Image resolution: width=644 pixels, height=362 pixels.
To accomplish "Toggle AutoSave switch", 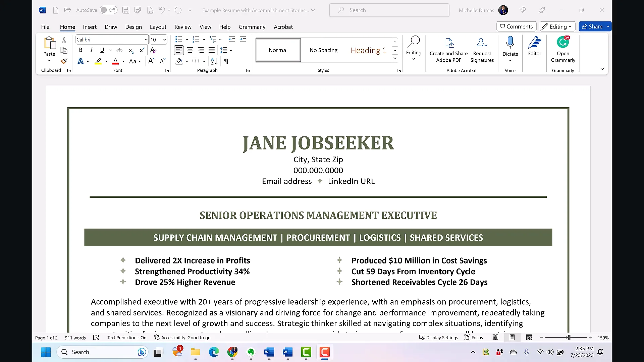I will click(x=108, y=10).
